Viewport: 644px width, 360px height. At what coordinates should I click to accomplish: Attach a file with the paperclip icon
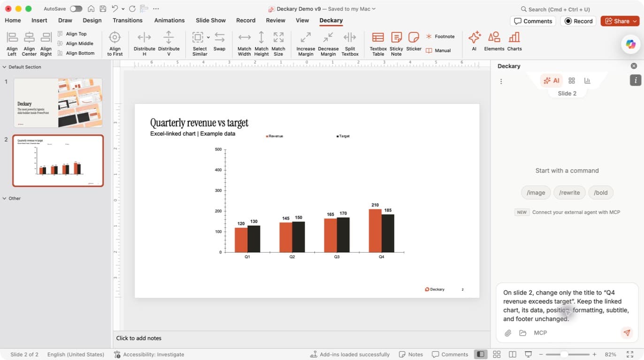click(508, 333)
